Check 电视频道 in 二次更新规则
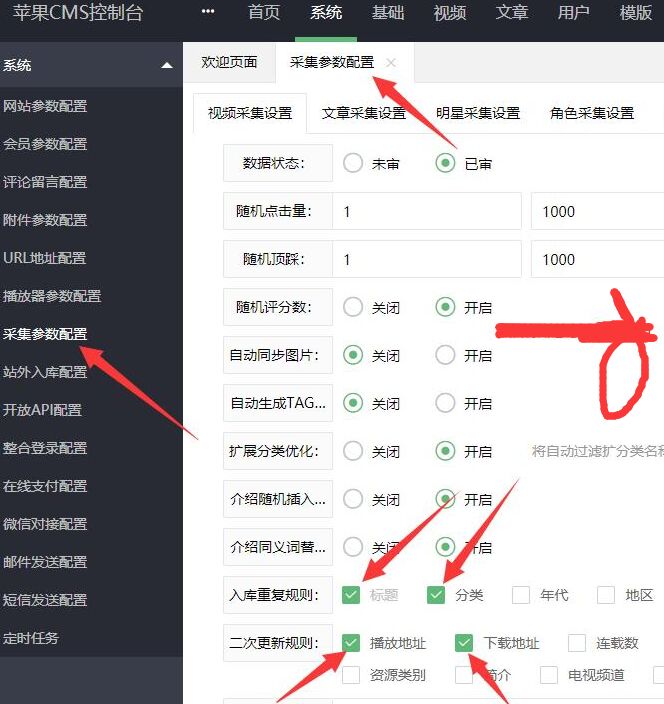The height and width of the screenshot is (704, 664). point(549,675)
